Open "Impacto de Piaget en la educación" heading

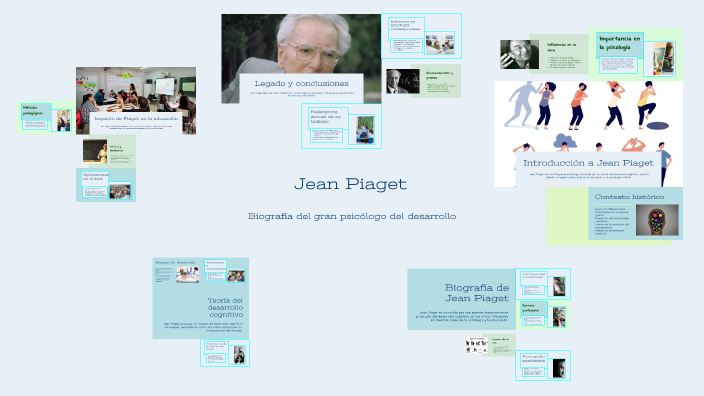coord(136,119)
